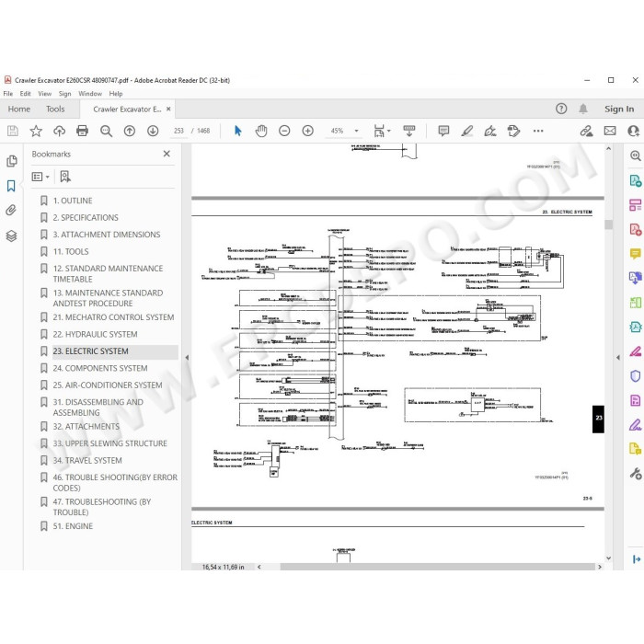Image resolution: width=644 pixels, height=644 pixels.
Task: Open Page Thumbnails panel icon
Action: click(x=11, y=161)
